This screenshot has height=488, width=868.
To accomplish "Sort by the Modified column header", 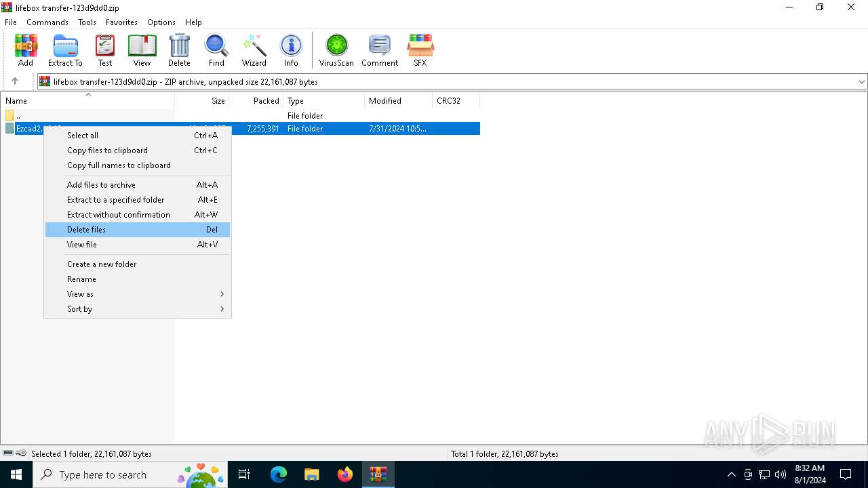I will point(398,101).
